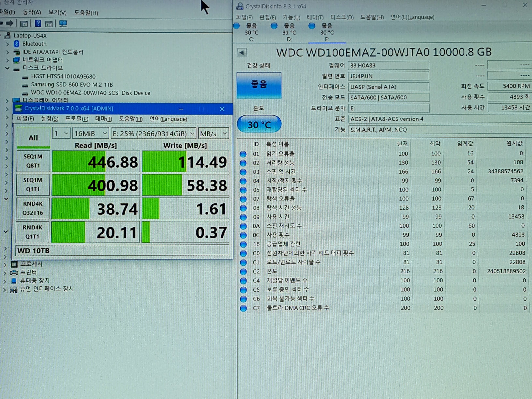The width and height of the screenshot is (532, 399).
Task: Open the MB/s unit dropdown
Action: point(213,133)
